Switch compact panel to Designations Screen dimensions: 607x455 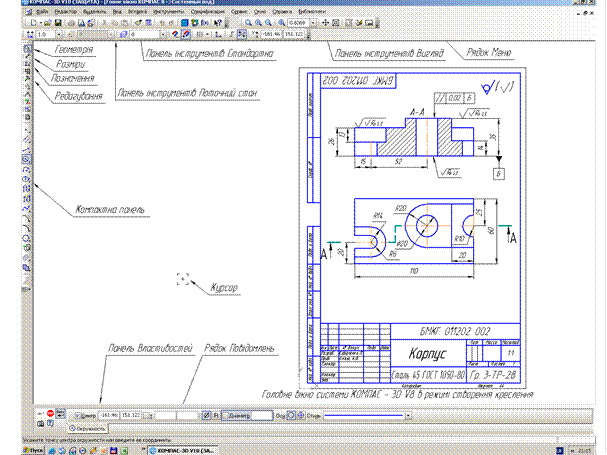[x=27, y=64]
